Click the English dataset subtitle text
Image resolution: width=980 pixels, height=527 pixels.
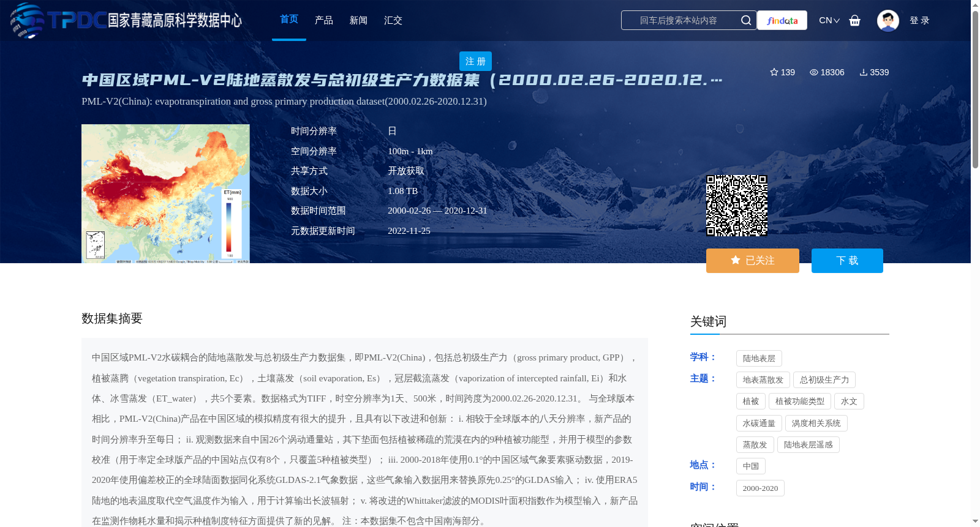coord(284,102)
